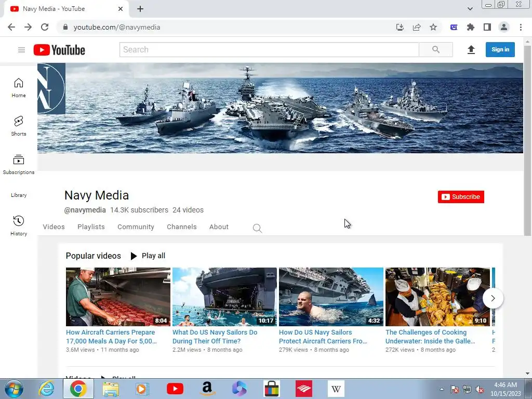Open 'The Challenges of Cooking Underwater' title
This screenshot has width=532, height=399.
point(430,337)
